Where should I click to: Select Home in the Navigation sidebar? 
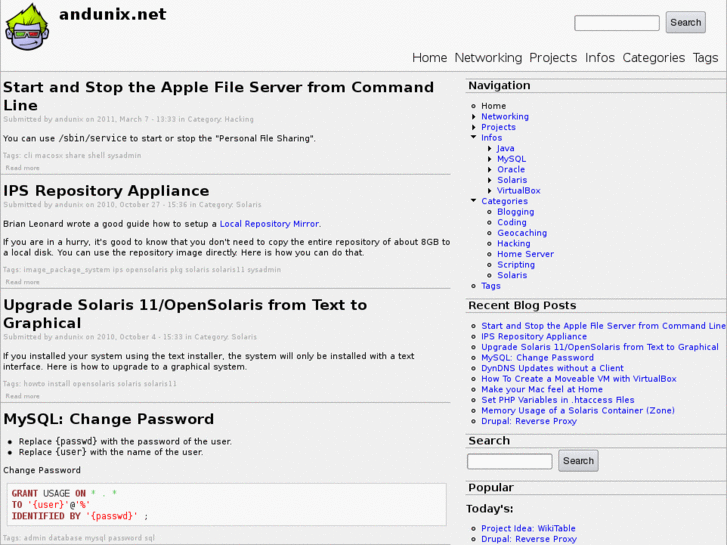(493, 106)
